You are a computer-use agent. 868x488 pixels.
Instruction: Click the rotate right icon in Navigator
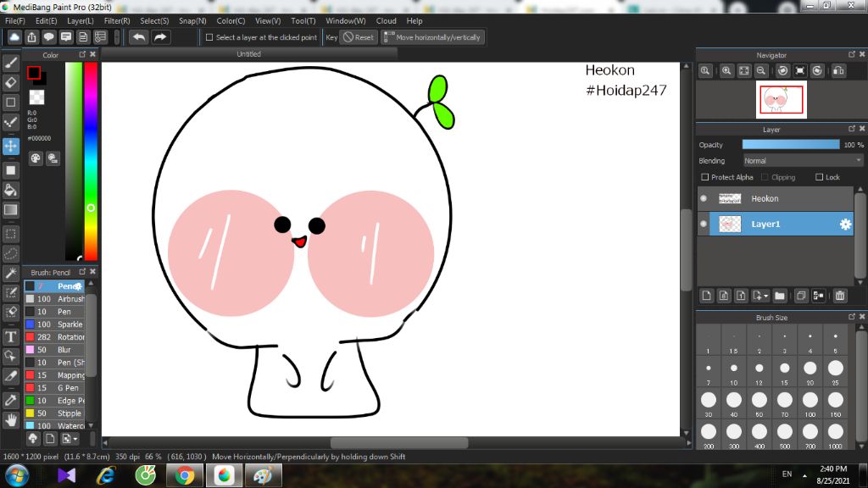pos(818,71)
